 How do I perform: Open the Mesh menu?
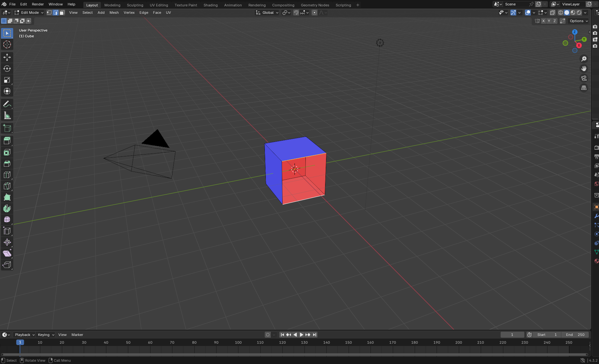click(x=114, y=13)
